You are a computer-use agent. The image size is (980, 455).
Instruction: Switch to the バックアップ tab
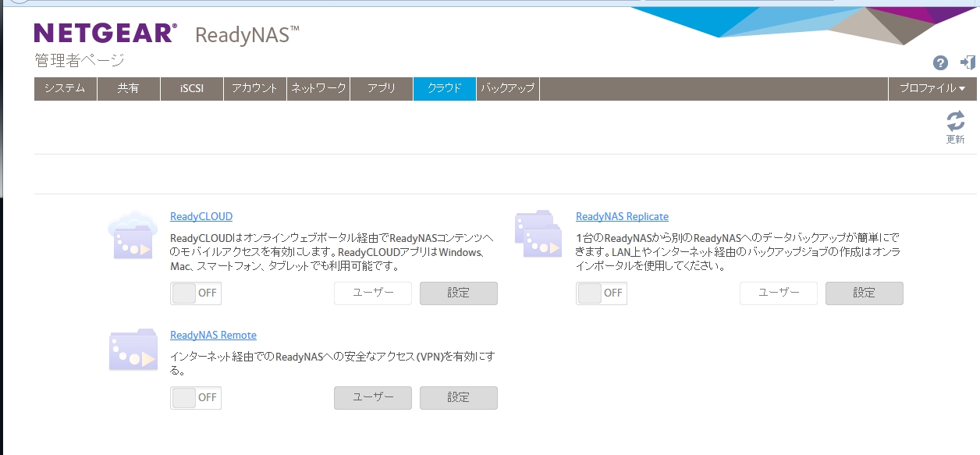(508, 89)
